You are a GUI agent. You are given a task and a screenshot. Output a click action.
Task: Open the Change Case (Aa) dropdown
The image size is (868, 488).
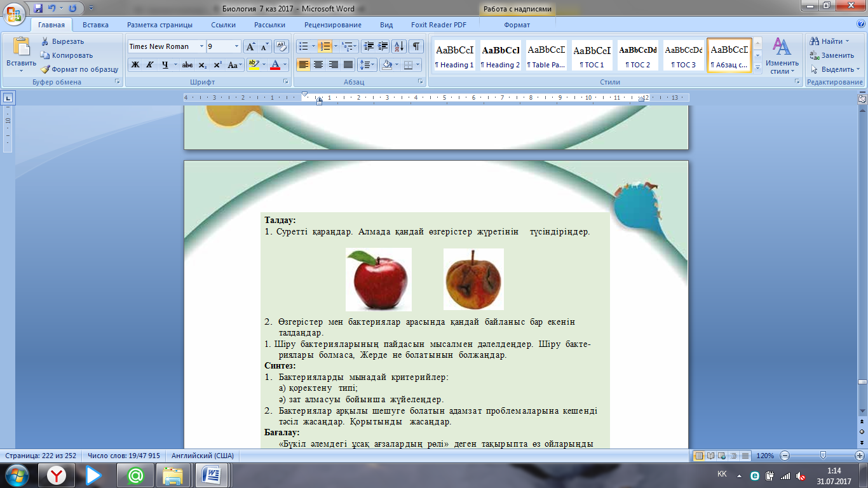point(234,65)
